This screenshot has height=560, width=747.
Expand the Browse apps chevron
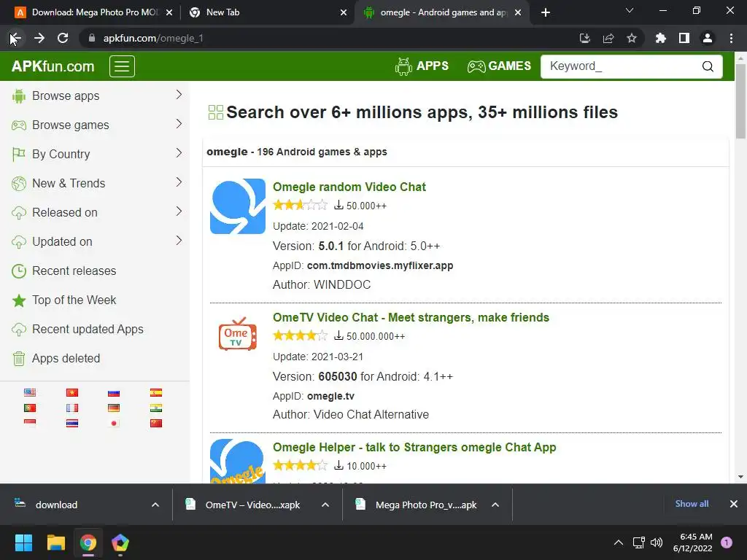tap(179, 95)
